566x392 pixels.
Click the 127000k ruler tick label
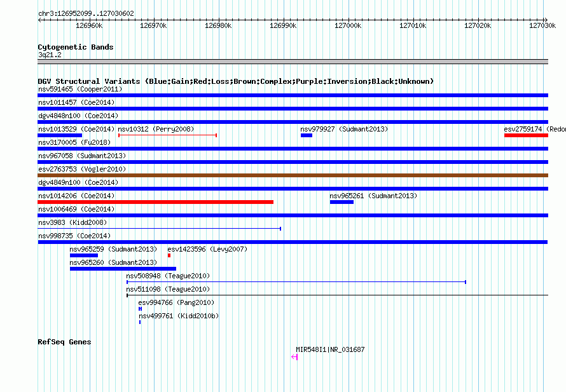[348, 25]
